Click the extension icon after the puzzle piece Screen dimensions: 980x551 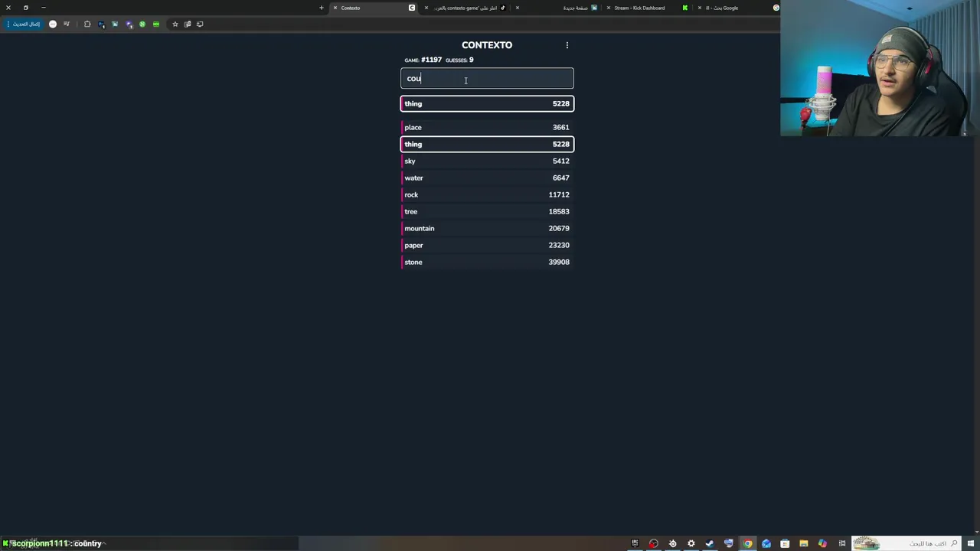pyautogui.click(x=101, y=24)
